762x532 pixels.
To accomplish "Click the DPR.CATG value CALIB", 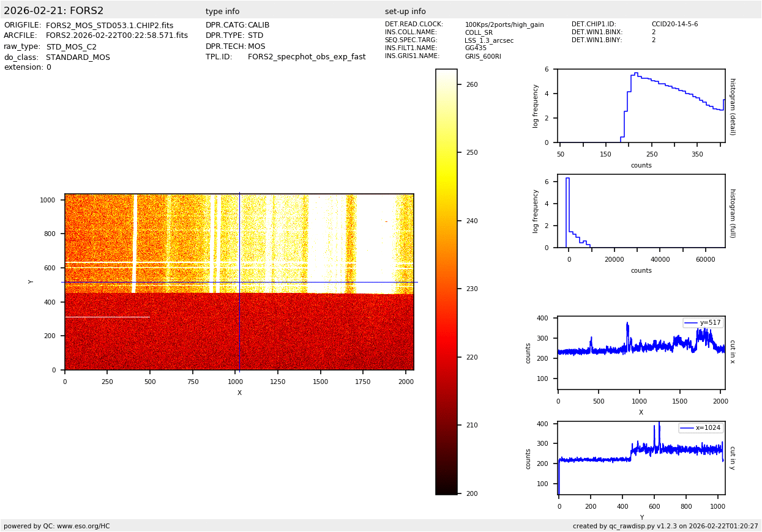I will (x=258, y=25).
